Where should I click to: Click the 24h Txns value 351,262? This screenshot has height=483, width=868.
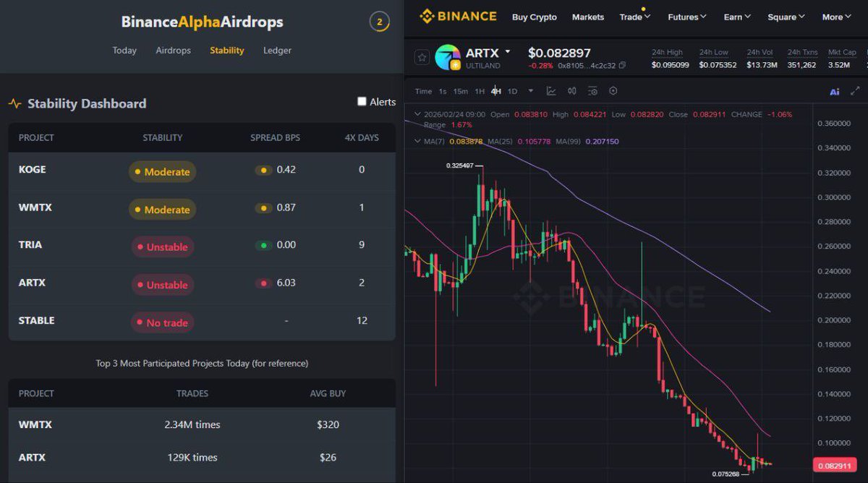coord(801,65)
